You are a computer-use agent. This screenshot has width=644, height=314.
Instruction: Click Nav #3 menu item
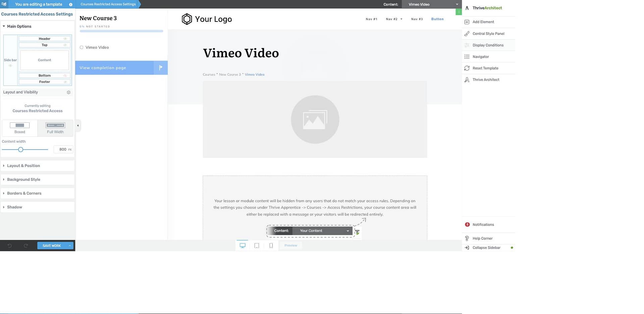coord(417,19)
